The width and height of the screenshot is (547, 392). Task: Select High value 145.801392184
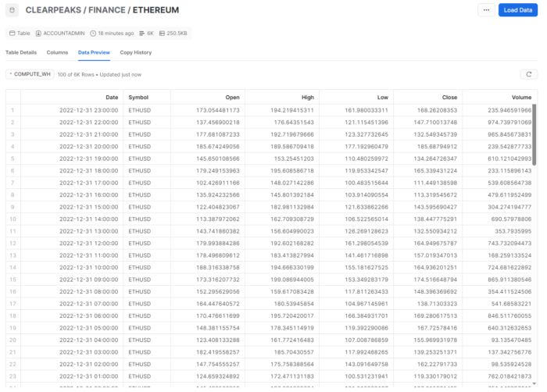(292, 195)
